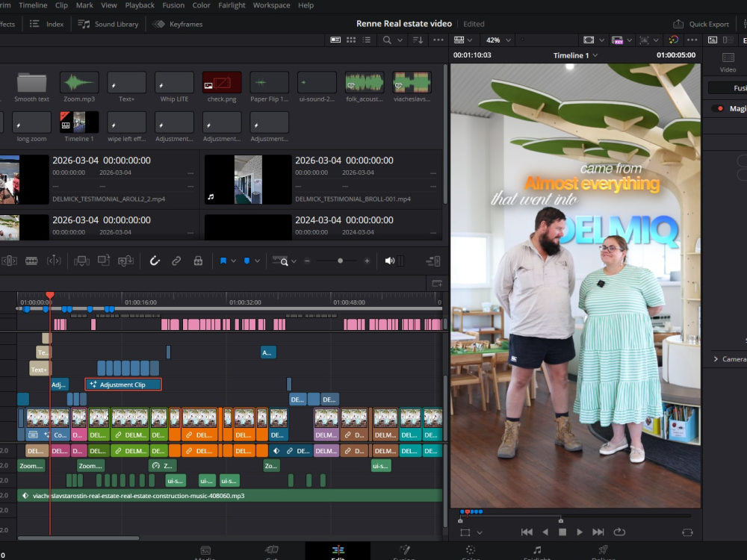
Task: Open media pool three-dot options menu
Action: (x=438, y=40)
